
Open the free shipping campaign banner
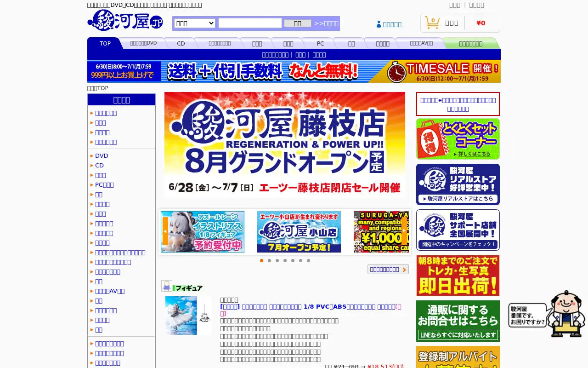pos(228,71)
